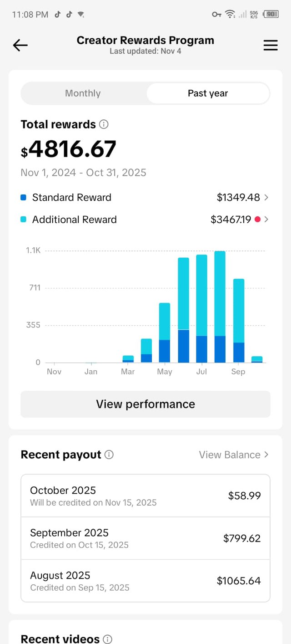This screenshot has width=291, height=644.
Task: Tap the View Balance link
Action: 230,455
